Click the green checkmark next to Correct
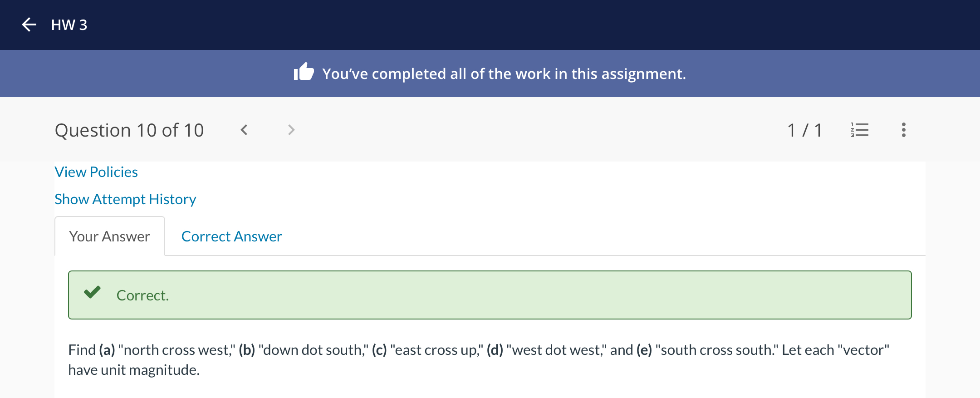Screen dimensions: 980x398 [x=92, y=292]
